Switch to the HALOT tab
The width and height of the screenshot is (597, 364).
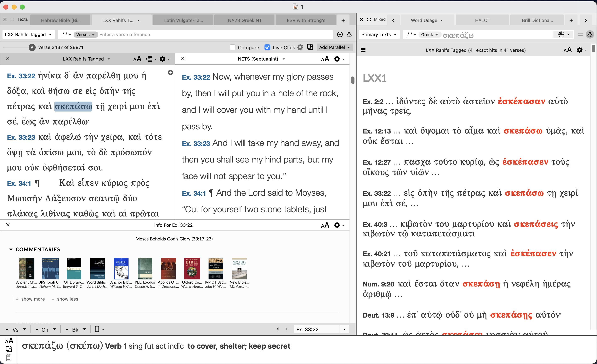(x=482, y=20)
